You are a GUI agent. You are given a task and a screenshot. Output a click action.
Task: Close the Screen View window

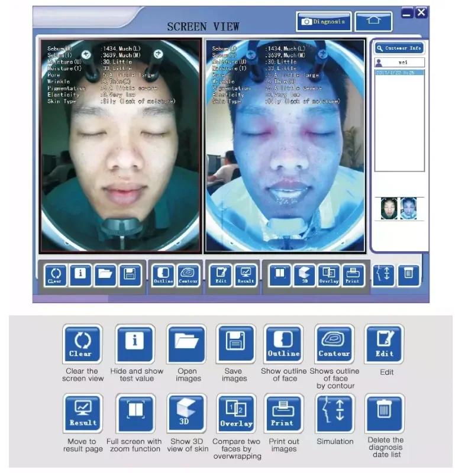click(421, 13)
